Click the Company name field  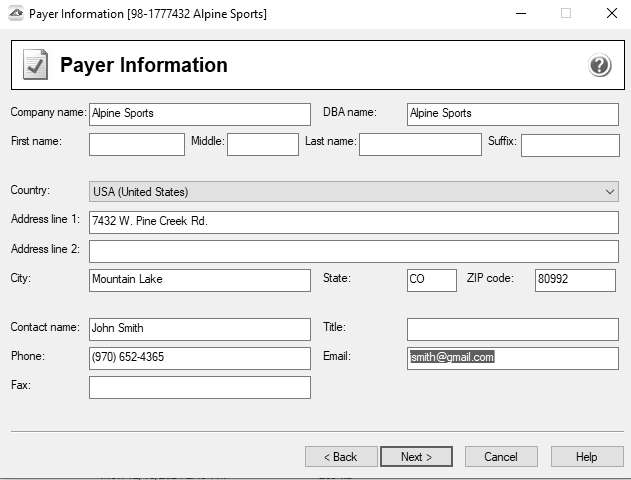click(199, 114)
